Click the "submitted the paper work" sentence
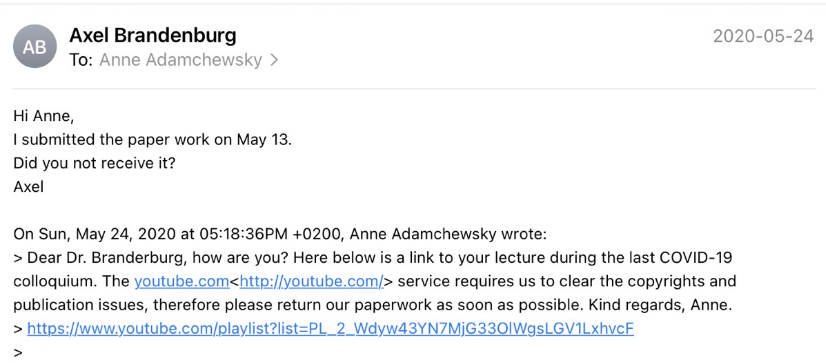Screen dimensions: 826x363 (152, 140)
